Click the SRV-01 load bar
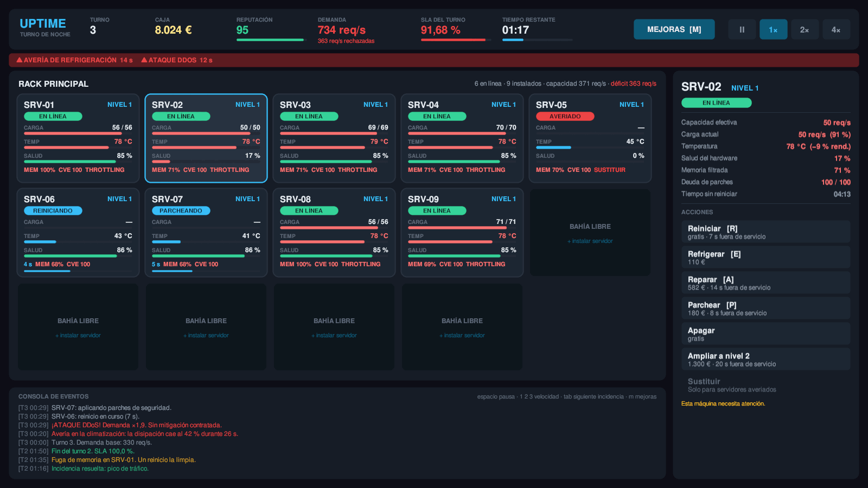 tap(78, 133)
